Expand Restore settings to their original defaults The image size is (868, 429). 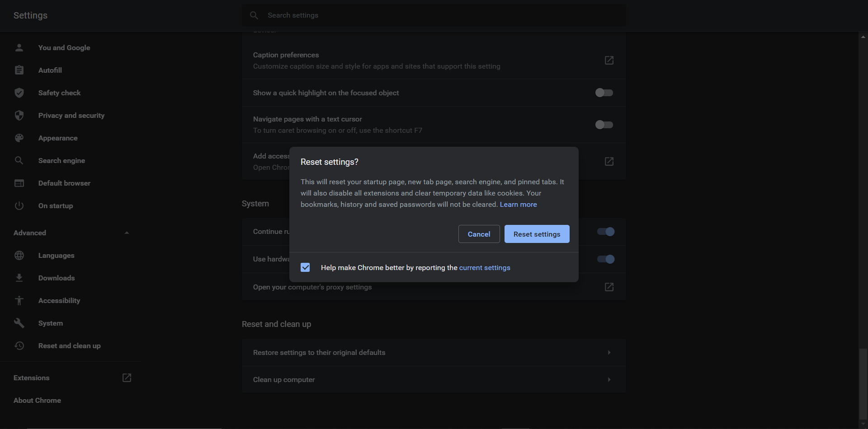click(x=609, y=353)
